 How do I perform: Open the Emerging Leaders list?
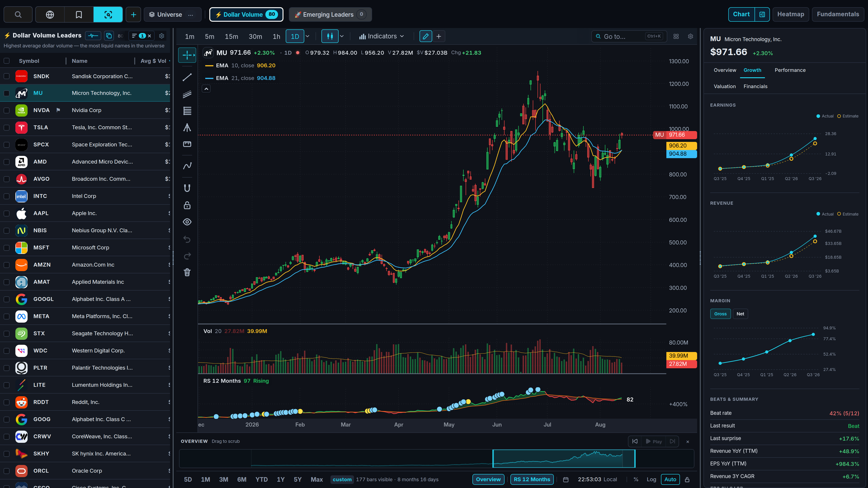point(330,14)
